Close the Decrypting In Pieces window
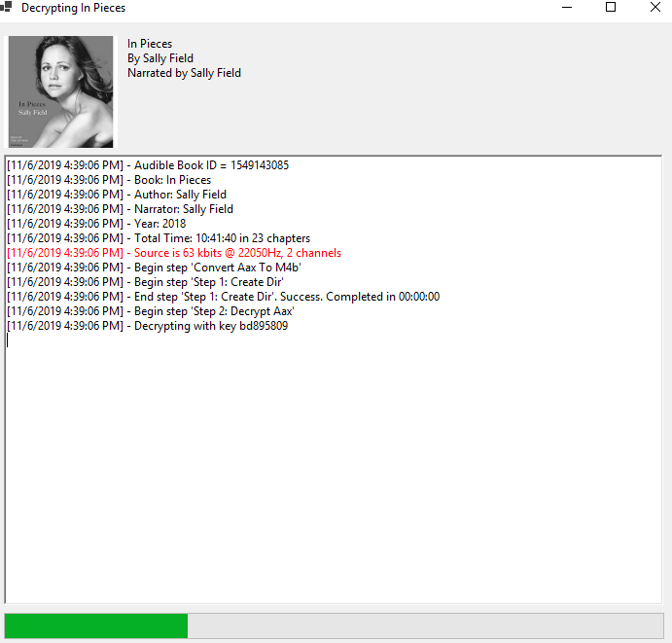The width and height of the screenshot is (672, 643). point(654,8)
